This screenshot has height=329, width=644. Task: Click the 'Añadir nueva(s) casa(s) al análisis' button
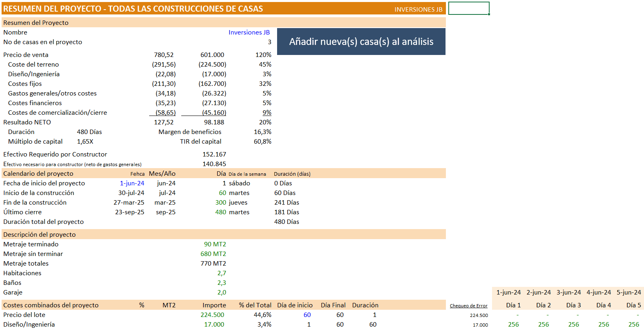[x=361, y=42]
